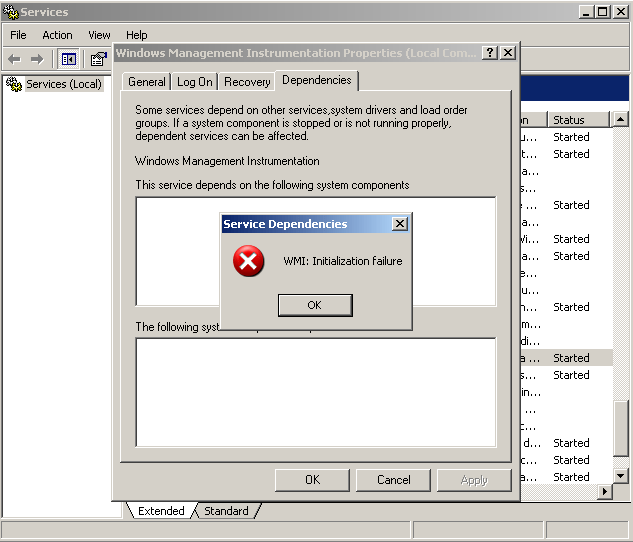Click the Back arrow in Services toolbar

point(14,60)
